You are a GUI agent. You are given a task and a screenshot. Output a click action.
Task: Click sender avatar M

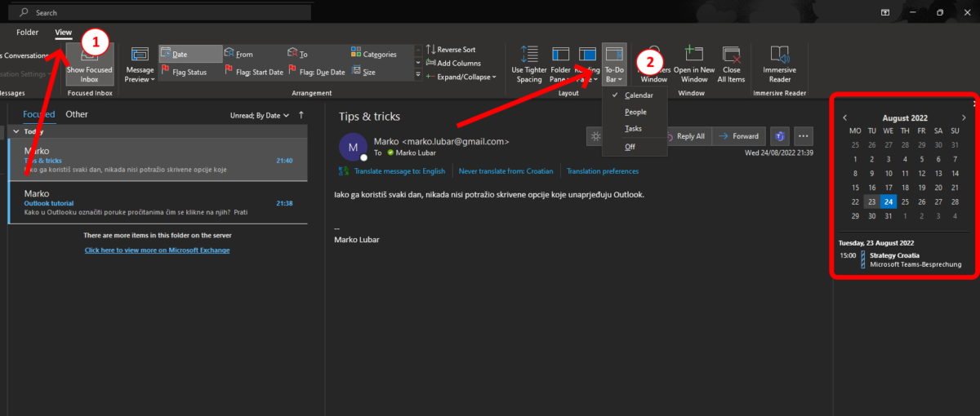click(353, 147)
